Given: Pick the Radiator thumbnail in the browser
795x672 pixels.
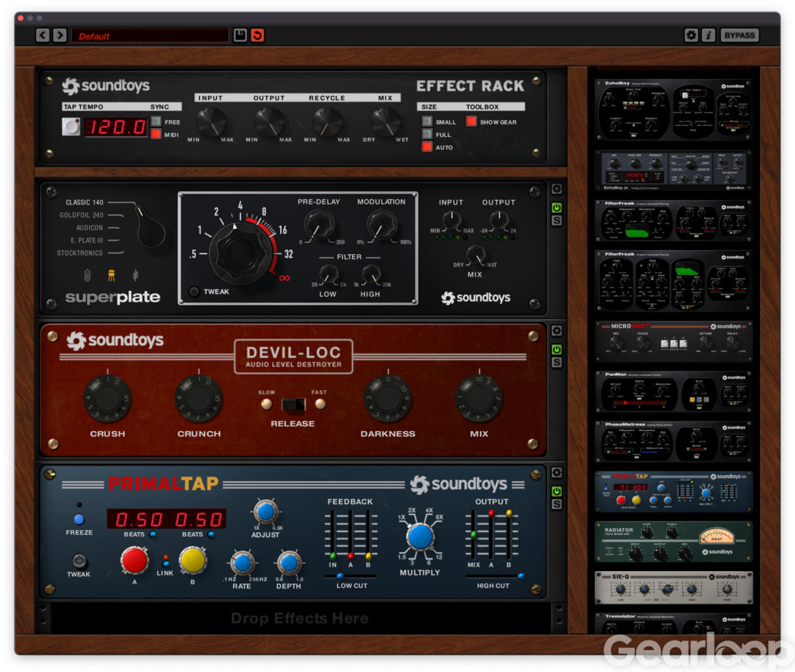Looking at the screenshot, I should click(x=674, y=542).
